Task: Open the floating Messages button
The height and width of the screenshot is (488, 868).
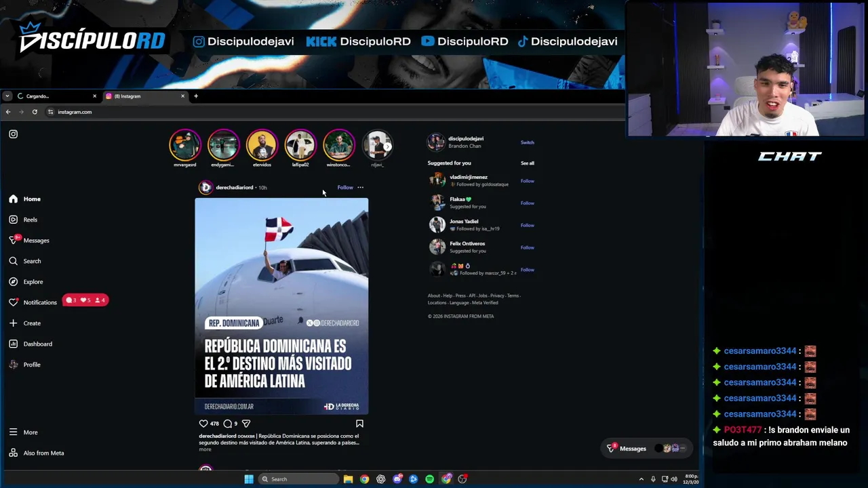Action: (x=648, y=449)
